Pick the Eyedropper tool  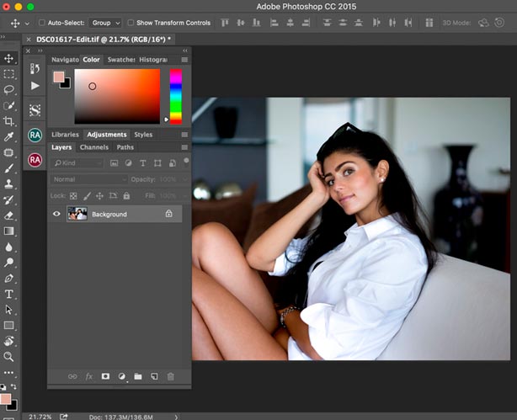point(9,136)
